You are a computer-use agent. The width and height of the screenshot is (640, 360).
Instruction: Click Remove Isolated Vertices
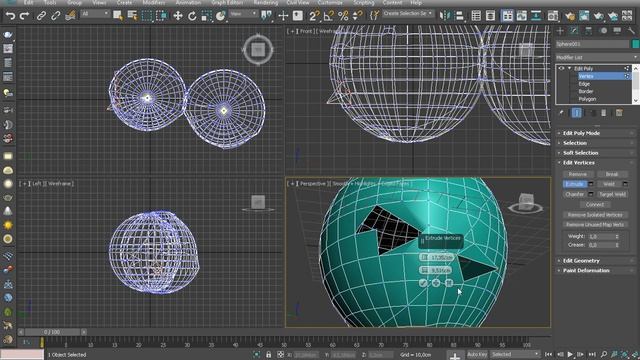[595, 215]
